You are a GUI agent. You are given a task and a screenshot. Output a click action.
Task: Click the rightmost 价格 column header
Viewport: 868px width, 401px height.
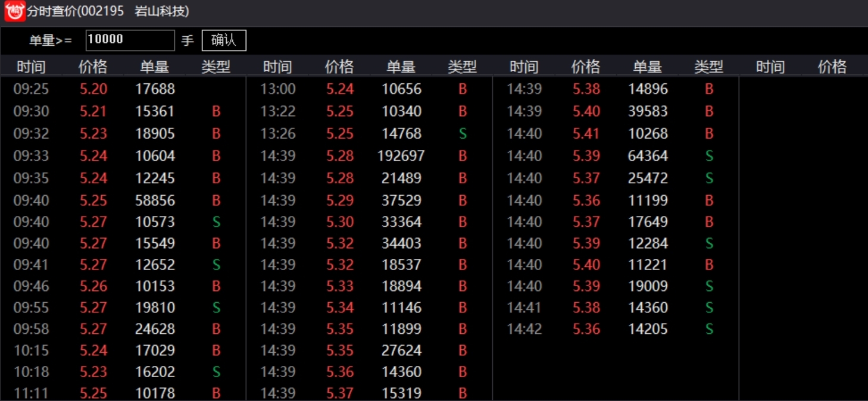coord(832,67)
